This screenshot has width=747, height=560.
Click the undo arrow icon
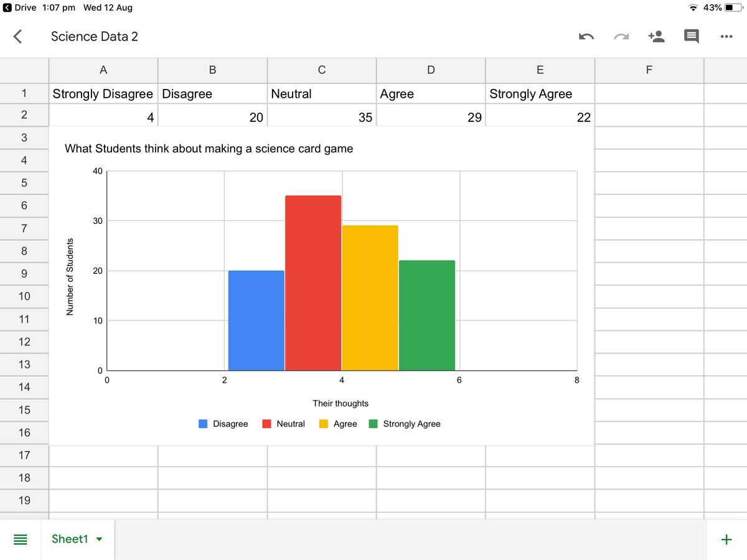(x=586, y=37)
